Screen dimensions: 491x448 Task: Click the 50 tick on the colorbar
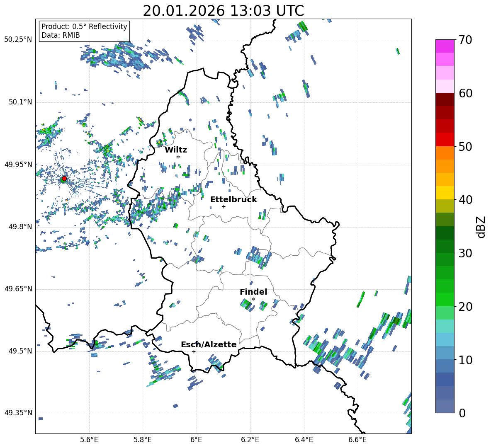(x=465, y=146)
